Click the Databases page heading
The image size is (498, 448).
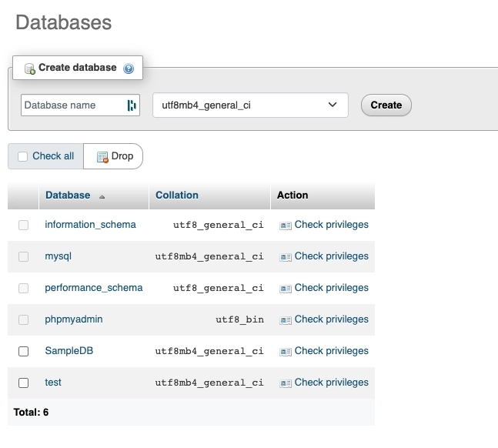pos(64,22)
